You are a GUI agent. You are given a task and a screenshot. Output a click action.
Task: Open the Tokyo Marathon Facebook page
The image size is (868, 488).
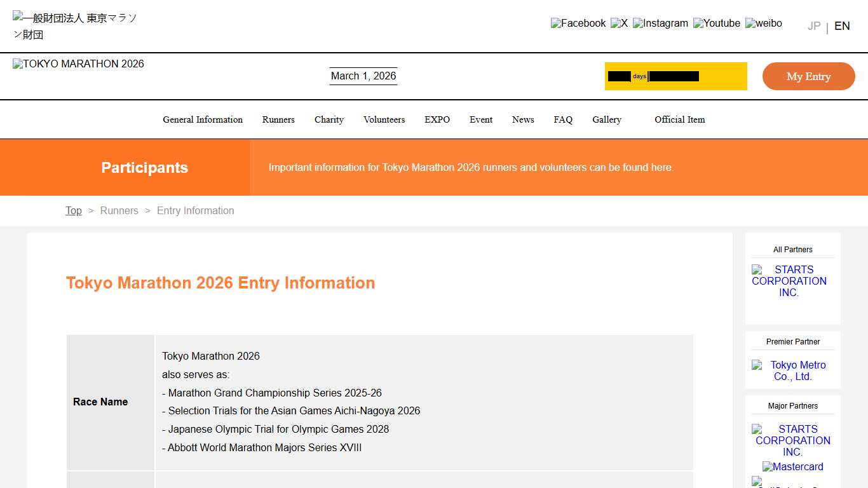coord(578,23)
